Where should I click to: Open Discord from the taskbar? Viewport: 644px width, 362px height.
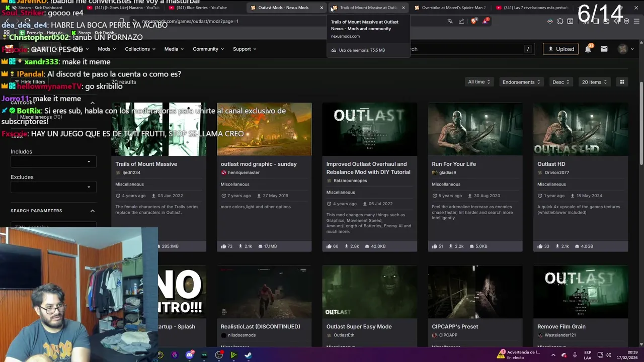point(190,355)
